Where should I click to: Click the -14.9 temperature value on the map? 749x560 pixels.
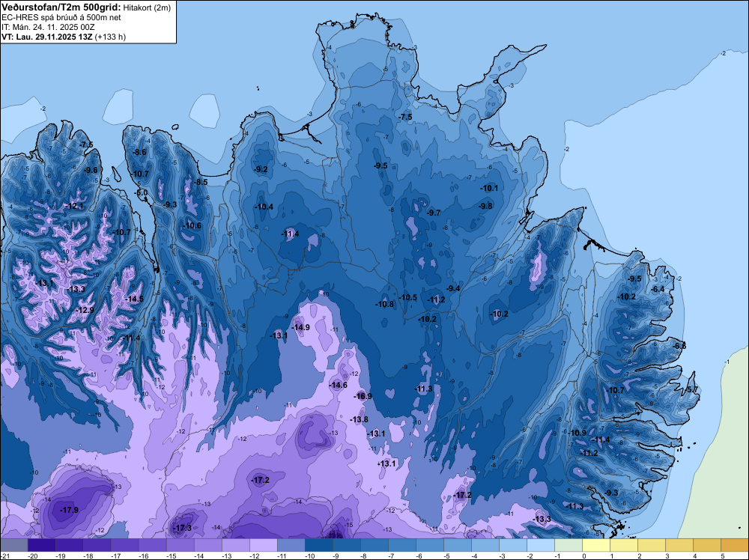pyautogui.click(x=300, y=327)
